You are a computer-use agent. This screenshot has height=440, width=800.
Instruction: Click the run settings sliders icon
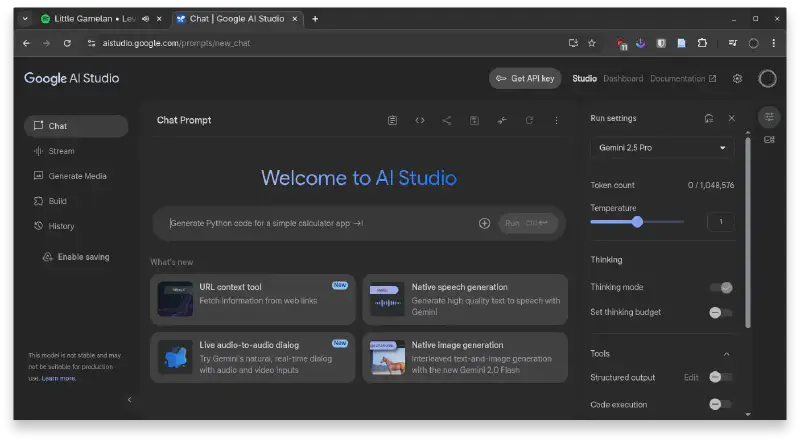[x=769, y=117]
